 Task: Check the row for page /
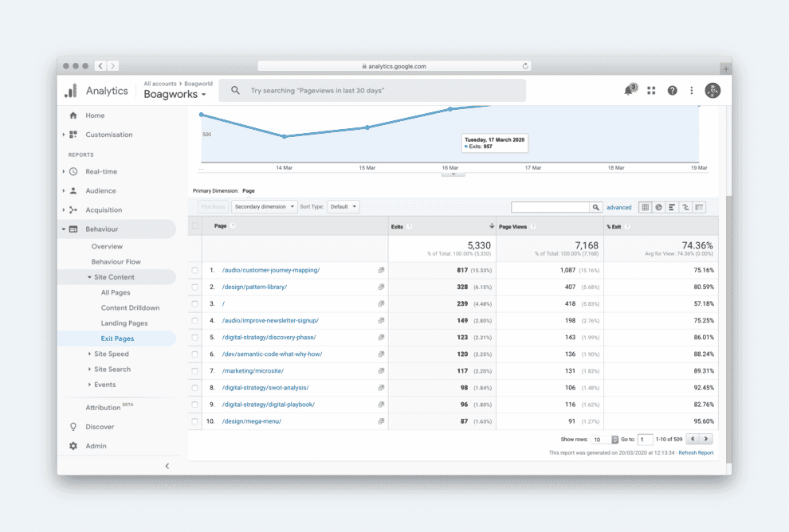click(194, 303)
